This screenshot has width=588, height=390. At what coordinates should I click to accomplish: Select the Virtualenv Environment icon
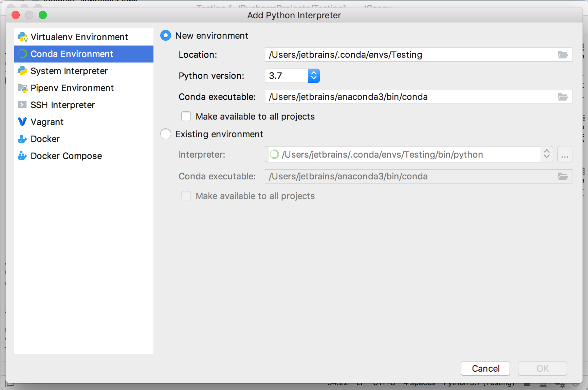[x=22, y=37]
